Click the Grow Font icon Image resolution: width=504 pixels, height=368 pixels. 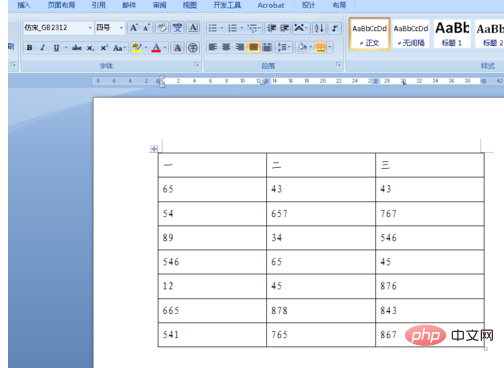click(x=134, y=28)
